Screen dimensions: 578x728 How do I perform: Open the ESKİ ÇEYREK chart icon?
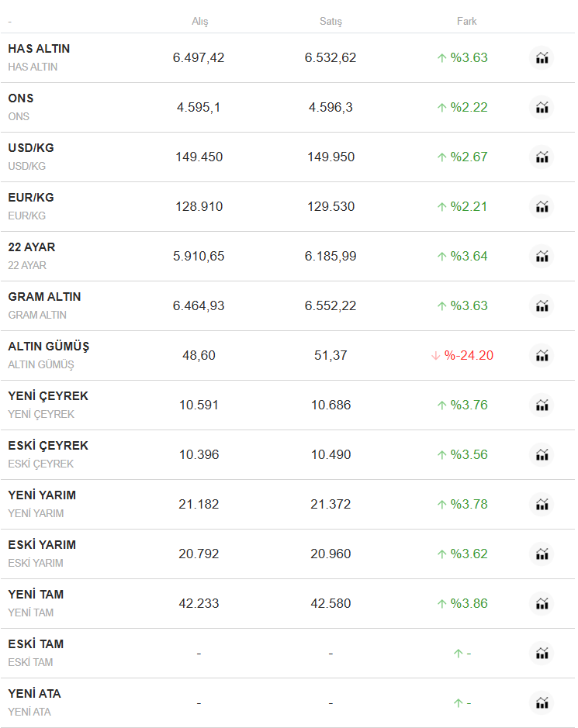(542, 455)
